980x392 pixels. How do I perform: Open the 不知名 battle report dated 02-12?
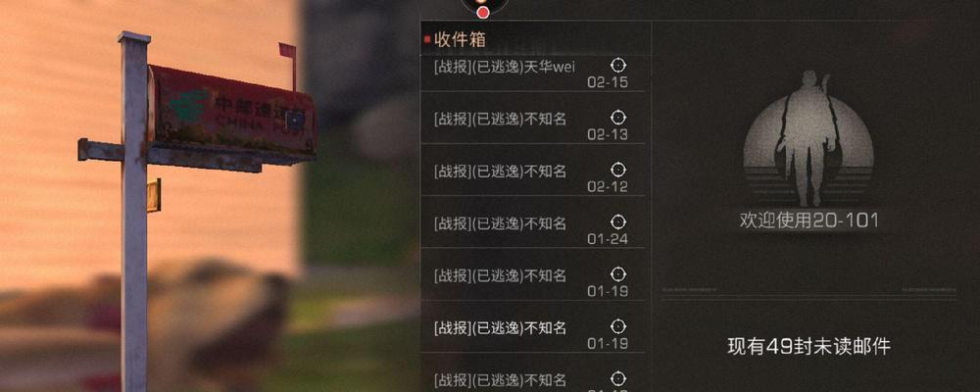[x=532, y=171]
